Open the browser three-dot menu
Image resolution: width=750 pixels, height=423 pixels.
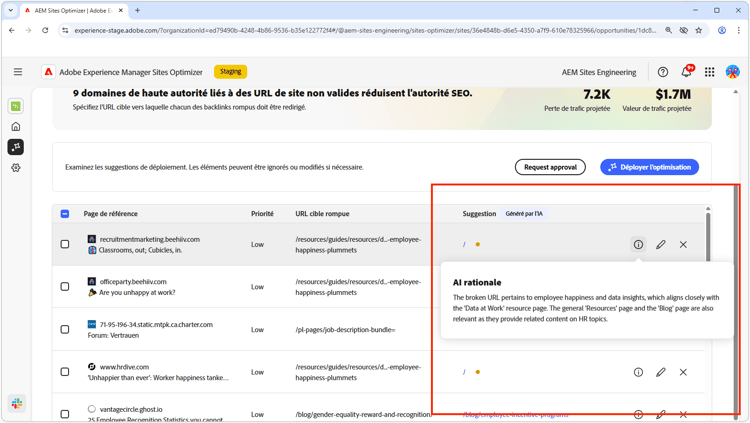[739, 30]
